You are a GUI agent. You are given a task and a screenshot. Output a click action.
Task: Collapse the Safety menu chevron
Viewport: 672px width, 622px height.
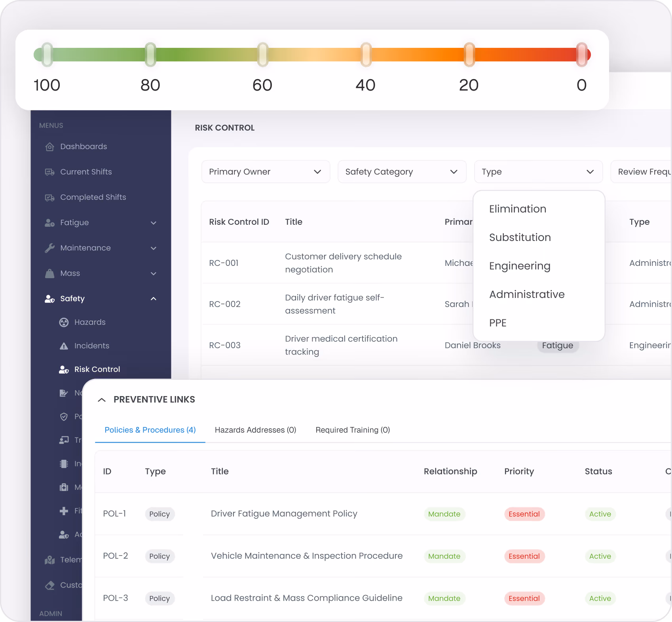(x=154, y=299)
